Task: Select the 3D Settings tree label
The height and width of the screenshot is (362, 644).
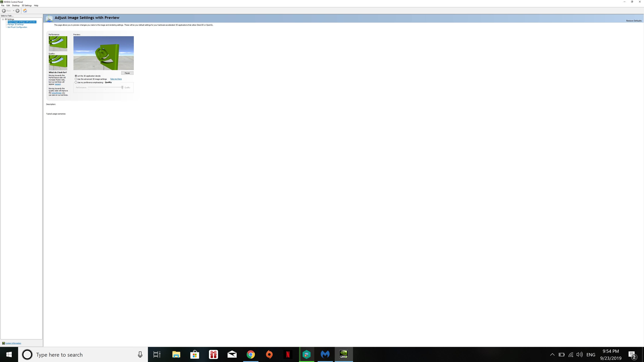Action: [10, 19]
